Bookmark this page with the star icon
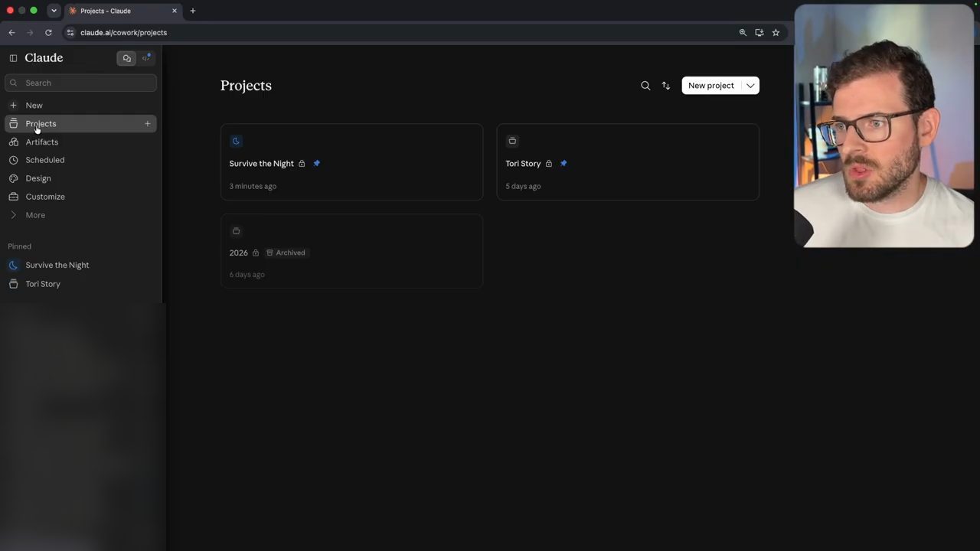The width and height of the screenshot is (980, 551). tap(776, 33)
